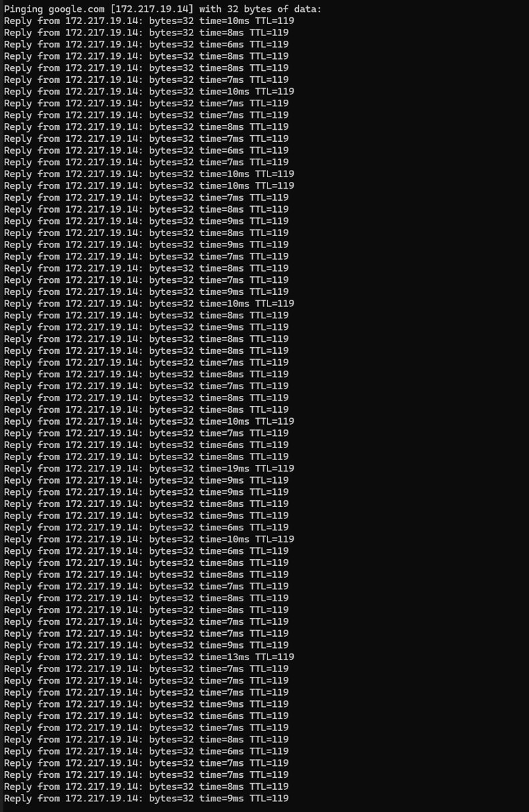This screenshot has height=812, width=529.
Task: Click TTL=119 on the 13ms reply line
Action: point(274,657)
